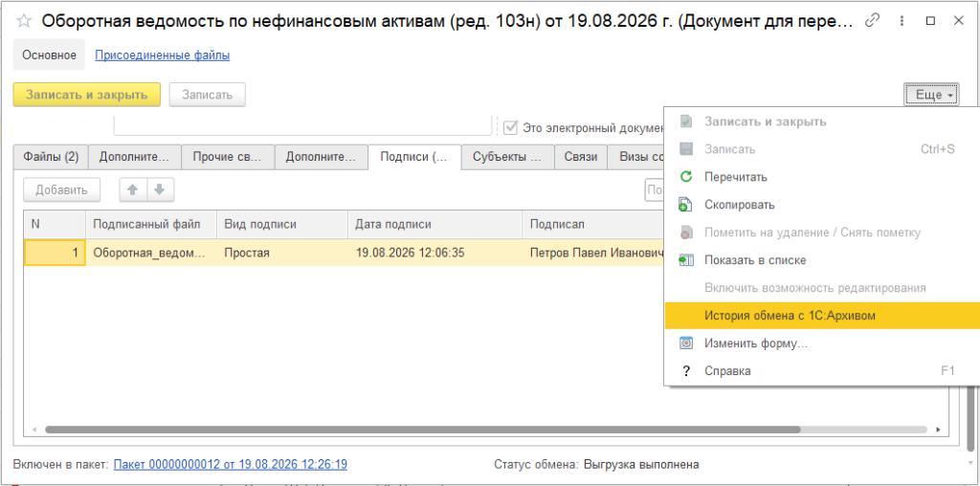
Task: Switch to the Основное section
Action: 50,55
